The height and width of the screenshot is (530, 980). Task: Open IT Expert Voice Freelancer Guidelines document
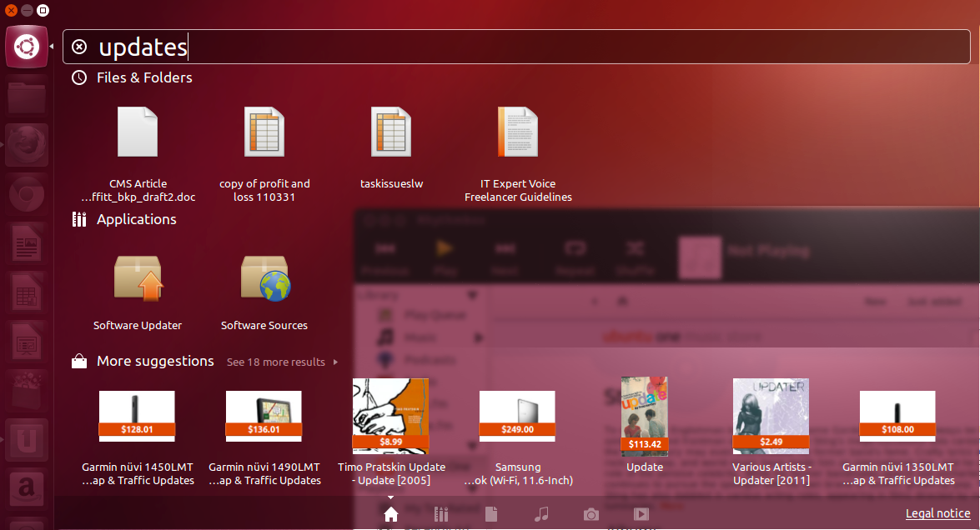518,154
